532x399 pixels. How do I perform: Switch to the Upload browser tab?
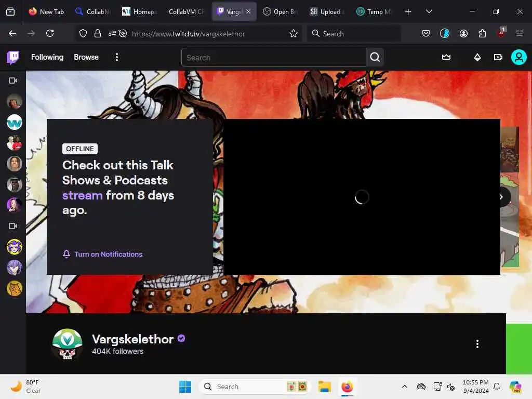click(x=327, y=12)
